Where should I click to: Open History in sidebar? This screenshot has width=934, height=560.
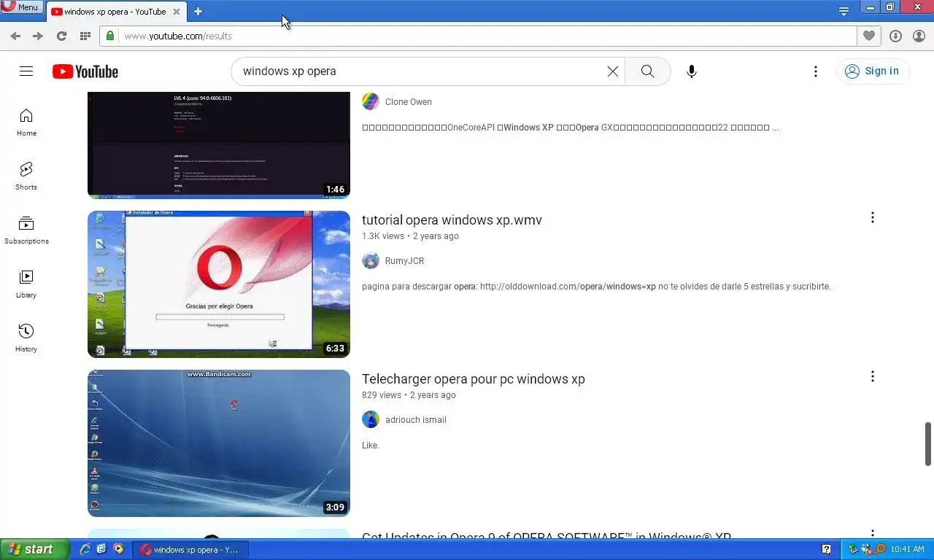(x=26, y=338)
